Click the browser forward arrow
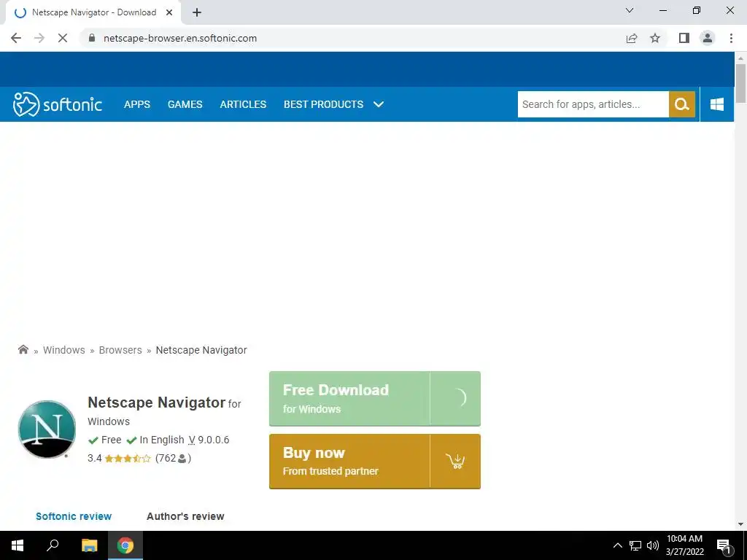The width and height of the screenshot is (747, 560). pyautogui.click(x=39, y=38)
